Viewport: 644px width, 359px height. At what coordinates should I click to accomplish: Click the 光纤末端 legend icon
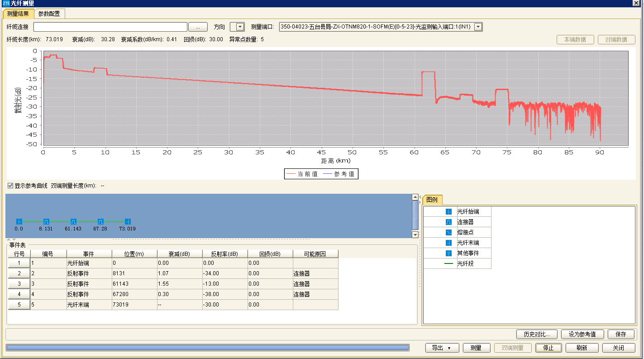point(448,243)
